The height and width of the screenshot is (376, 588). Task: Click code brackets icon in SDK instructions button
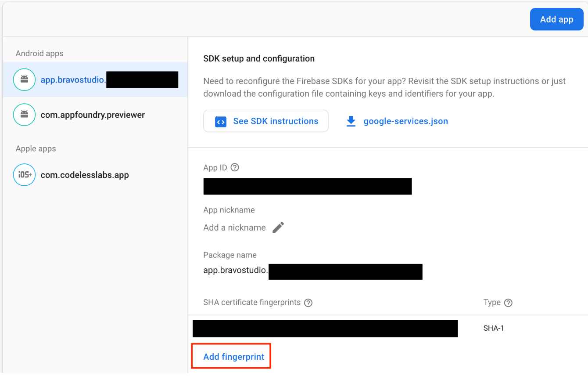221,121
